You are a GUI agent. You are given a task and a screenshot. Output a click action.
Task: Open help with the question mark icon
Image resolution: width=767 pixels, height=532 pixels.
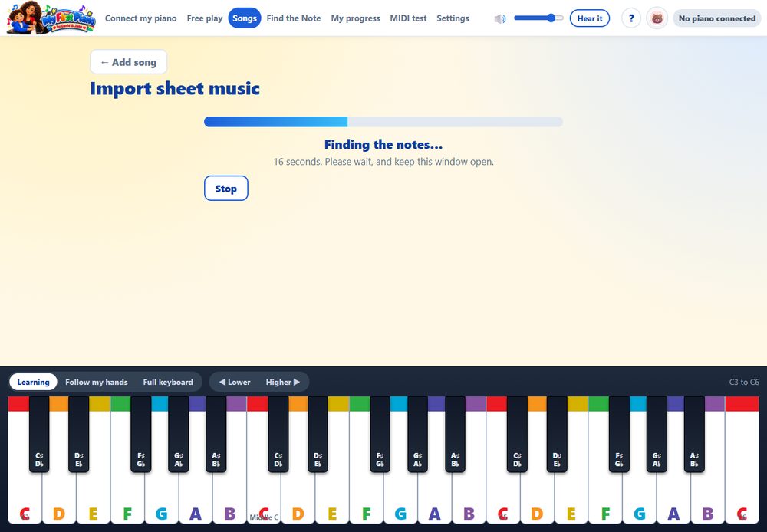631,18
